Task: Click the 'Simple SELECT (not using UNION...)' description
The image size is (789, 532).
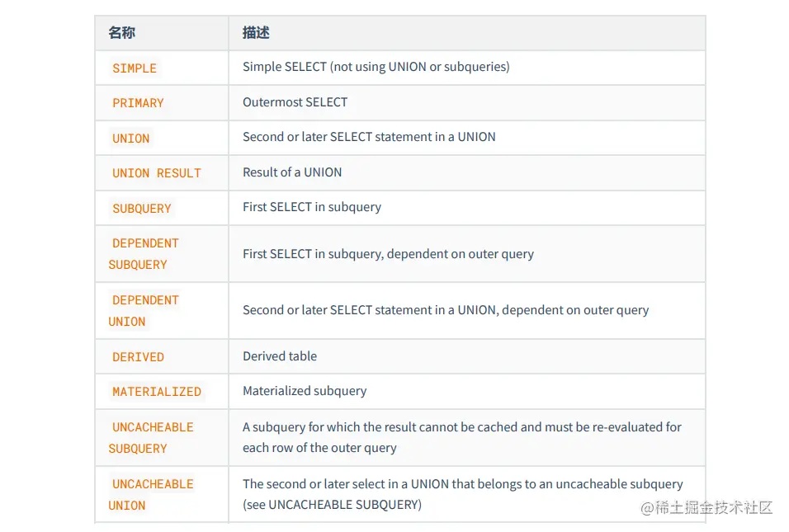Action: [376, 67]
